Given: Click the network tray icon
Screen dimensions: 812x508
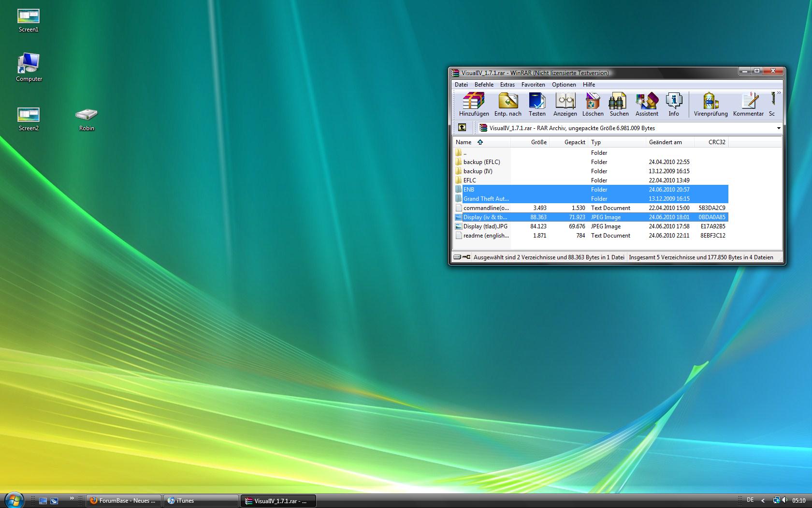Looking at the screenshot, I should (776, 500).
